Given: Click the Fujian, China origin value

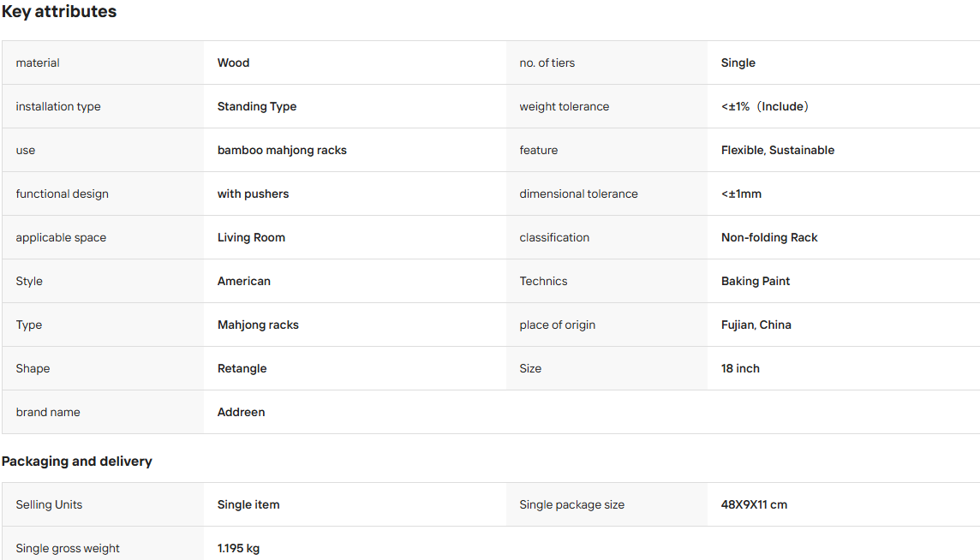Looking at the screenshot, I should 756,325.
